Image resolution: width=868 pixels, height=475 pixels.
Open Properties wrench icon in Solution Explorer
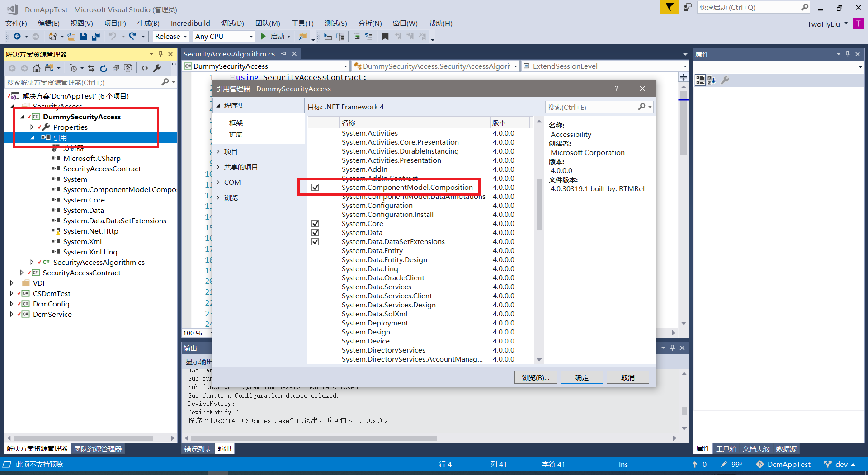(157, 68)
